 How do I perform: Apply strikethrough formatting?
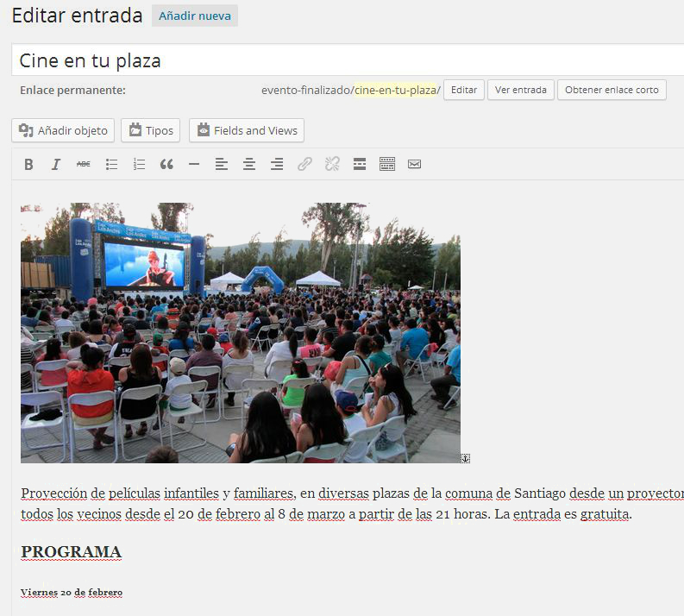84,165
